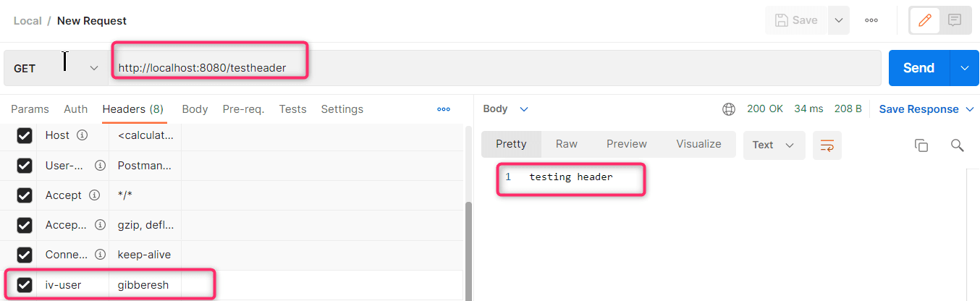Click the pencil edit mode icon

(924, 20)
